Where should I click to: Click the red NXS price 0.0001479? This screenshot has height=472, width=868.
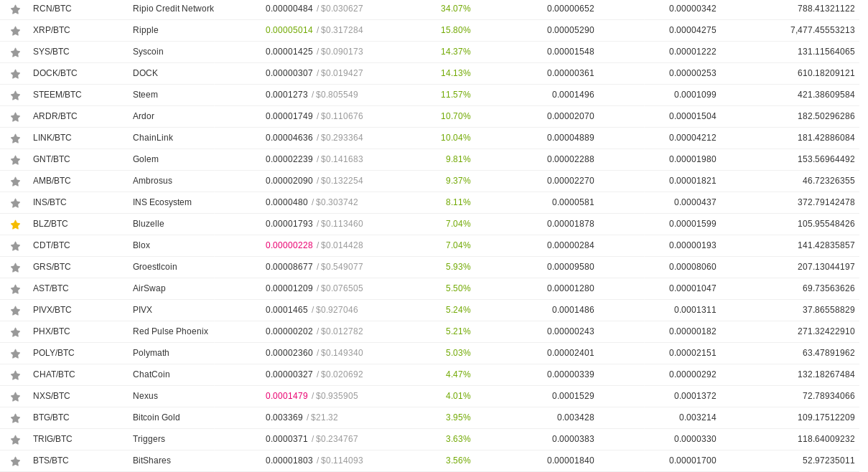pos(286,396)
